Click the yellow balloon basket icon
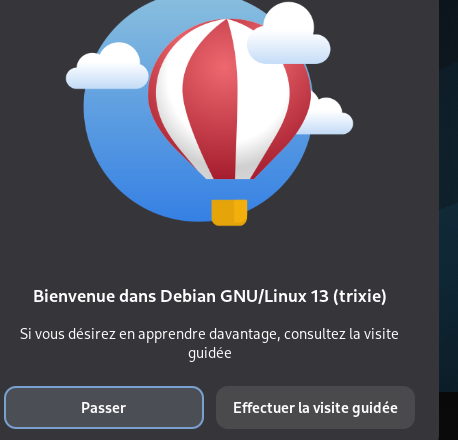Image resolution: width=458 pixels, height=440 pixels. coord(229,213)
